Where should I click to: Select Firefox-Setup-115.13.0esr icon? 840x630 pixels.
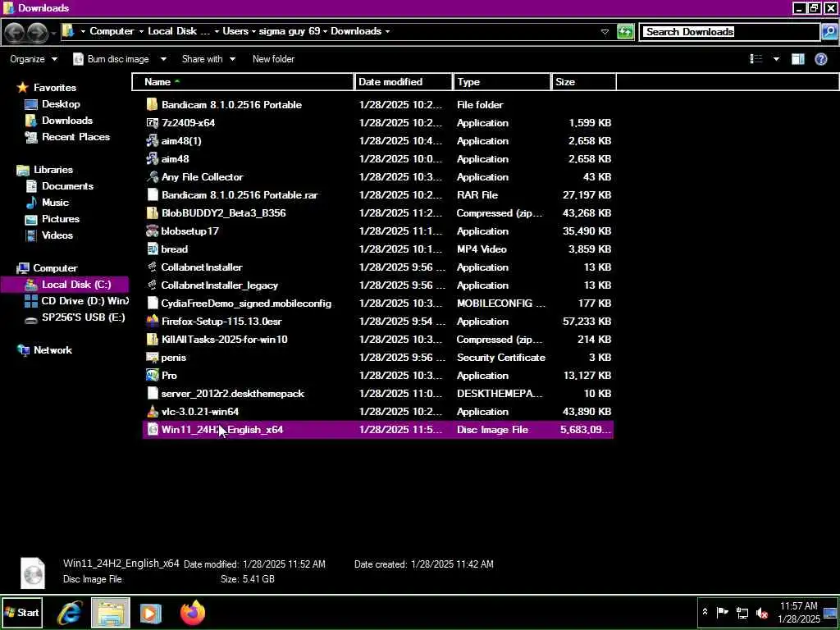coord(152,322)
